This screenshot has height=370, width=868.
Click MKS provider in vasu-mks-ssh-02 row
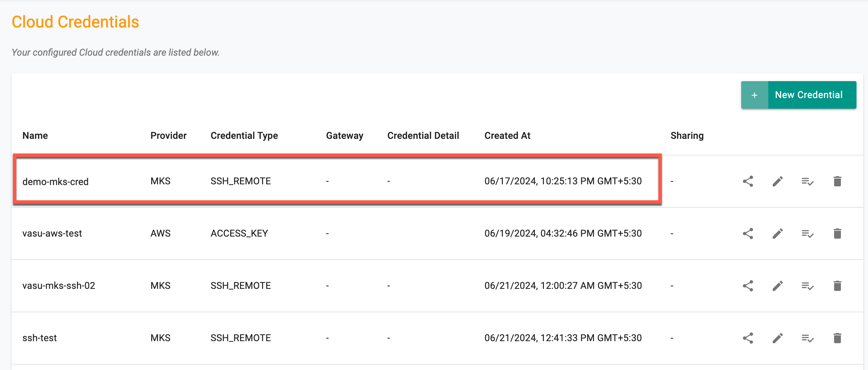coord(160,286)
